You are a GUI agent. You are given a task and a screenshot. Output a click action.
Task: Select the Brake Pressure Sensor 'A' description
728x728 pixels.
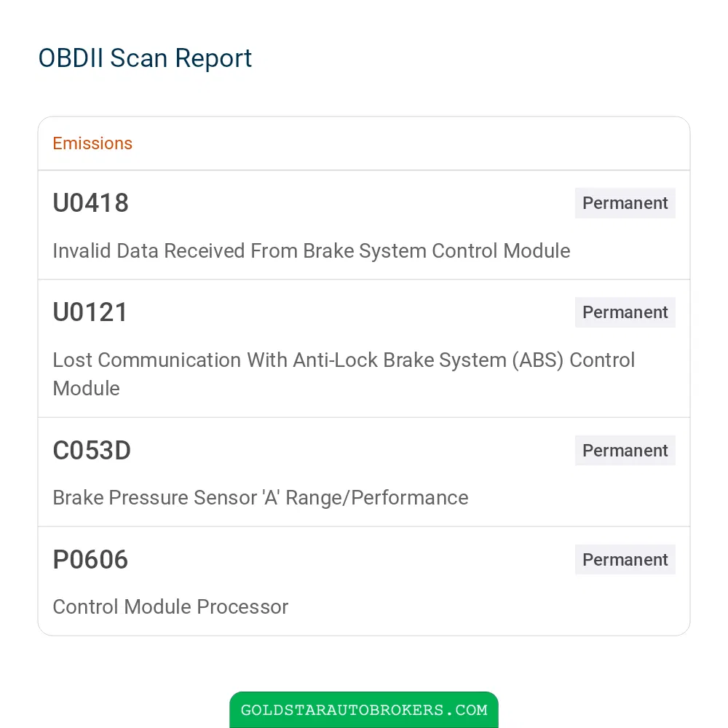pyautogui.click(x=261, y=498)
